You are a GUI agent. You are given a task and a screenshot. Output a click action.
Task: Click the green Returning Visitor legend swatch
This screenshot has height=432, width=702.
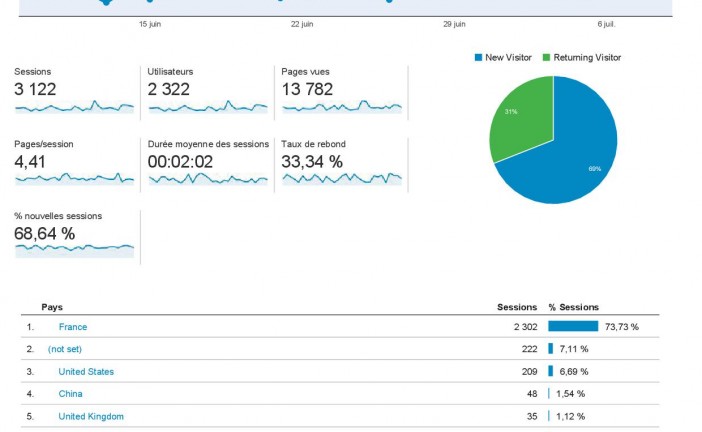click(546, 58)
